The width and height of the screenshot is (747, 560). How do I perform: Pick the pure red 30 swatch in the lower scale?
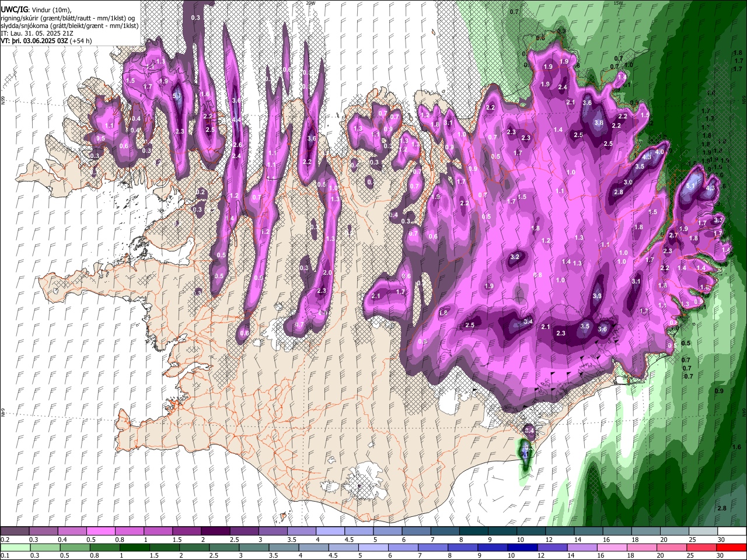[x=731, y=547]
